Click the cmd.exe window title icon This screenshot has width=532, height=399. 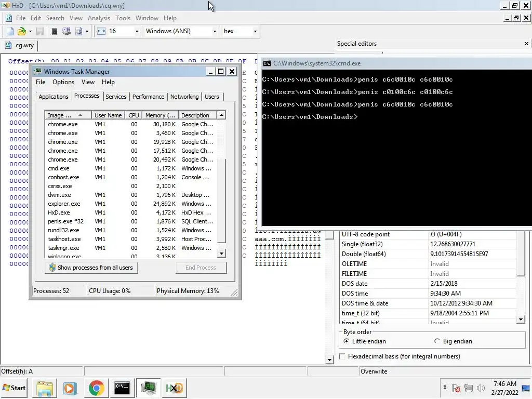pos(267,63)
